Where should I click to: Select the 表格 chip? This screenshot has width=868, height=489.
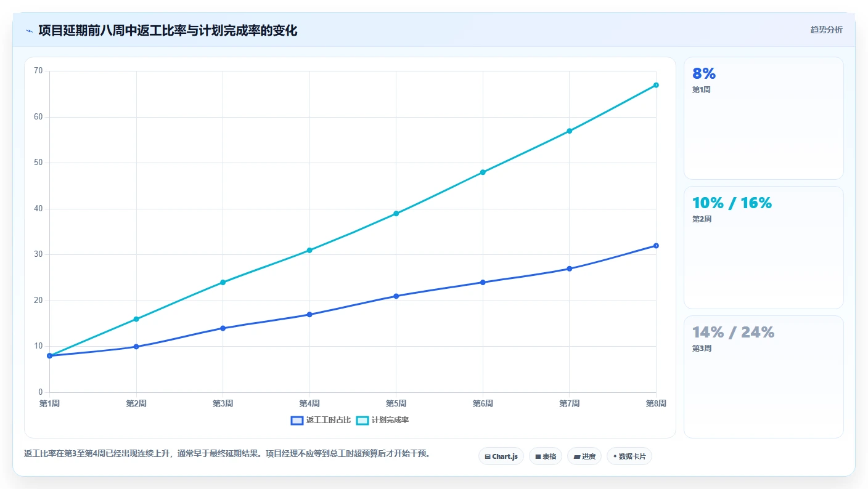point(546,456)
